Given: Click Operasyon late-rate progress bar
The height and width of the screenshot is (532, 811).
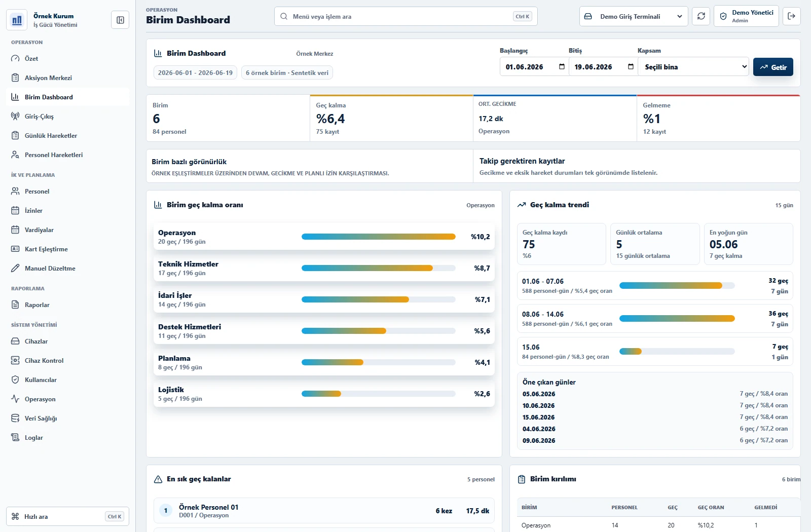Looking at the screenshot, I should [379, 237].
